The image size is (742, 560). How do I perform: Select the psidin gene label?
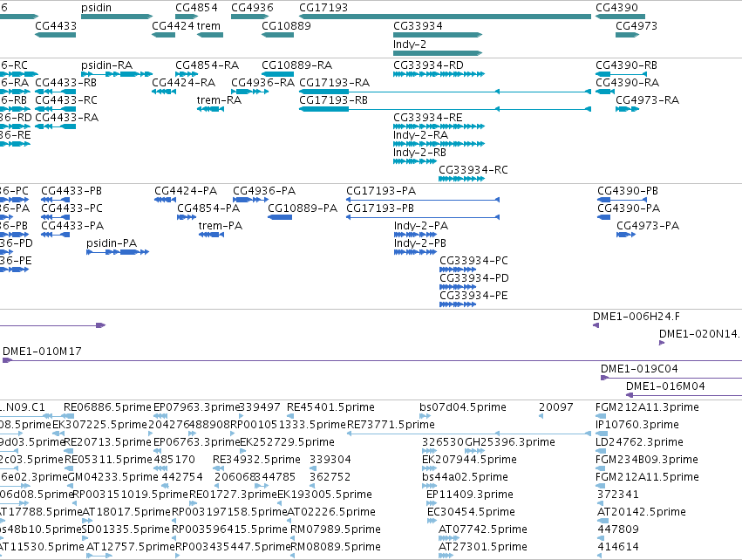tap(97, 8)
